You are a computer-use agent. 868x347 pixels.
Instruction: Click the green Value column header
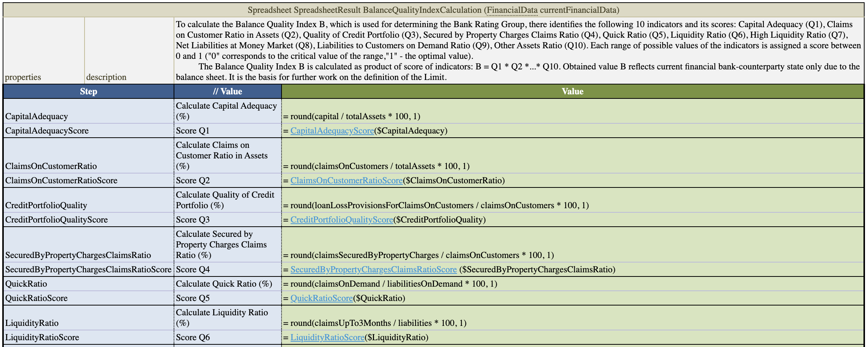pos(572,92)
